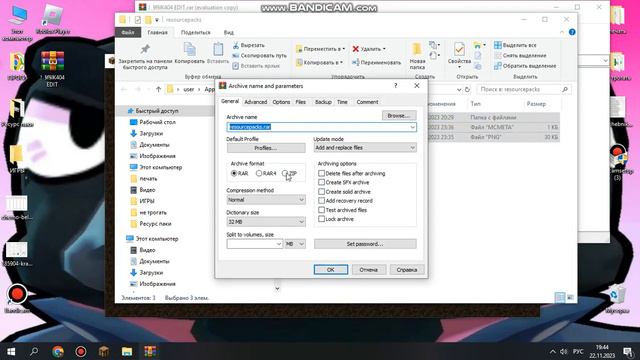Open File Explorer from the taskbar

coord(127,351)
